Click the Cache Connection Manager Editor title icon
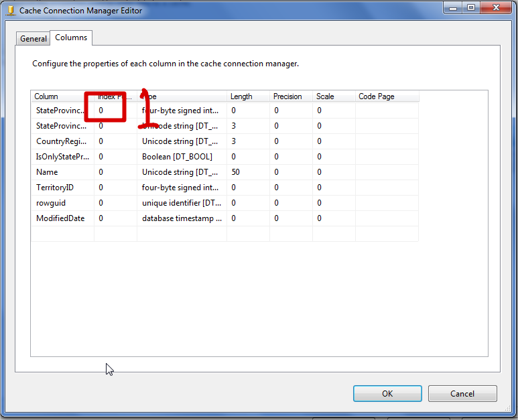This screenshot has height=420, width=518. coord(10,11)
